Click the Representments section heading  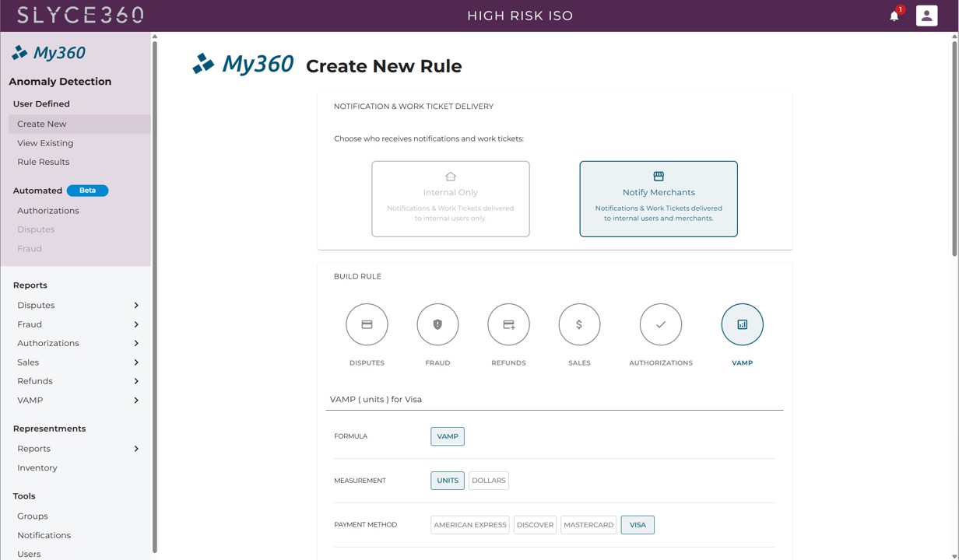click(x=50, y=429)
